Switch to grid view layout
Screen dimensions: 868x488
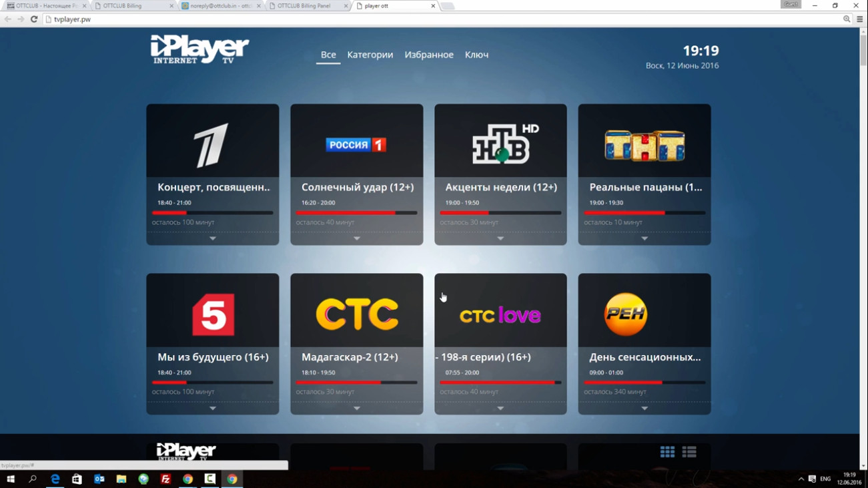(x=667, y=452)
